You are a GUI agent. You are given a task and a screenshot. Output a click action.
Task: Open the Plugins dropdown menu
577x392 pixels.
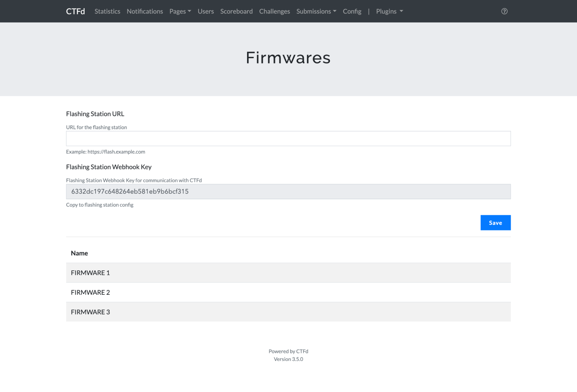click(389, 11)
